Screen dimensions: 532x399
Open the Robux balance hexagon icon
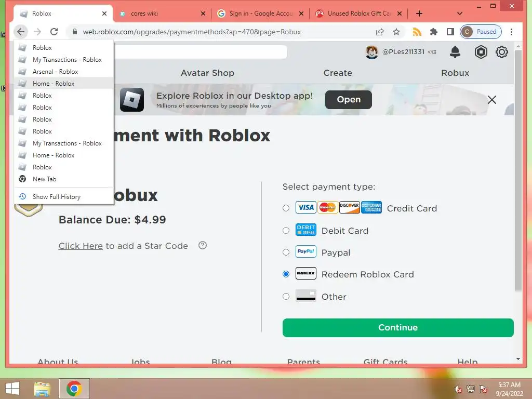481,52
